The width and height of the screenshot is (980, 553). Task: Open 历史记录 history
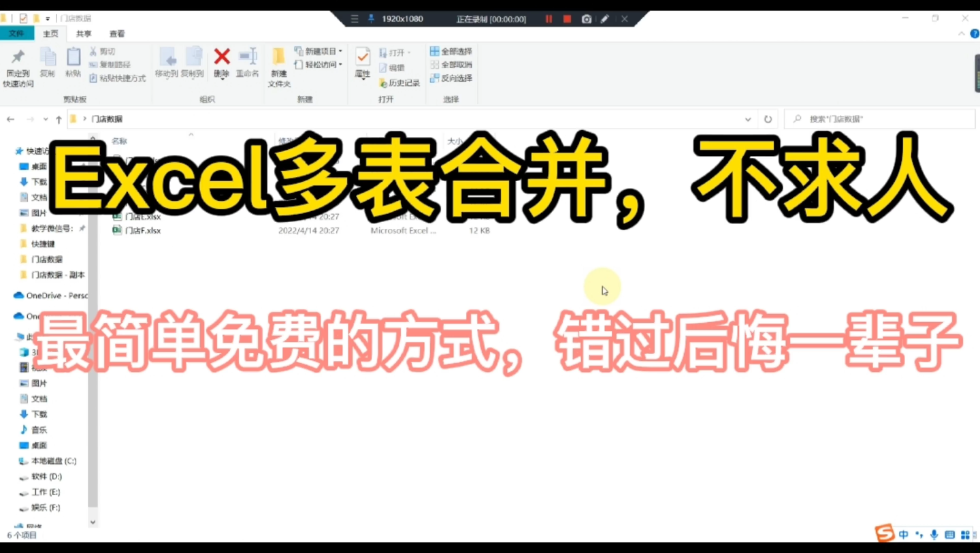coord(399,82)
